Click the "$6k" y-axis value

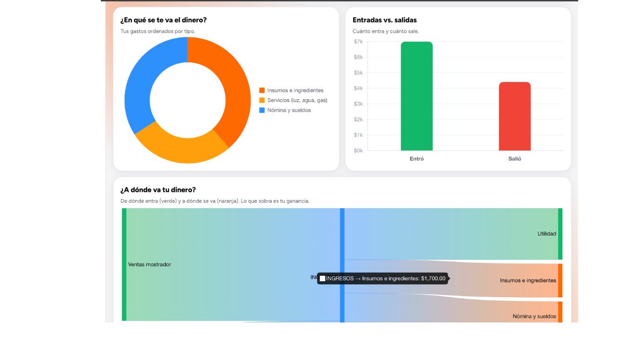tap(358, 57)
